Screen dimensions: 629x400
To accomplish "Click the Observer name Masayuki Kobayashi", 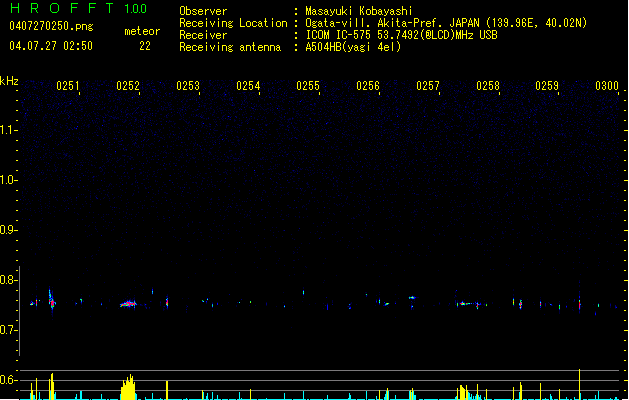I will (x=359, y=11).
